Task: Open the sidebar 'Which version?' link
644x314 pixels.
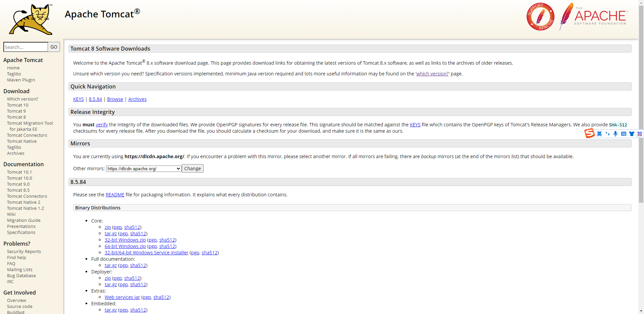Action: coord(22,99)
